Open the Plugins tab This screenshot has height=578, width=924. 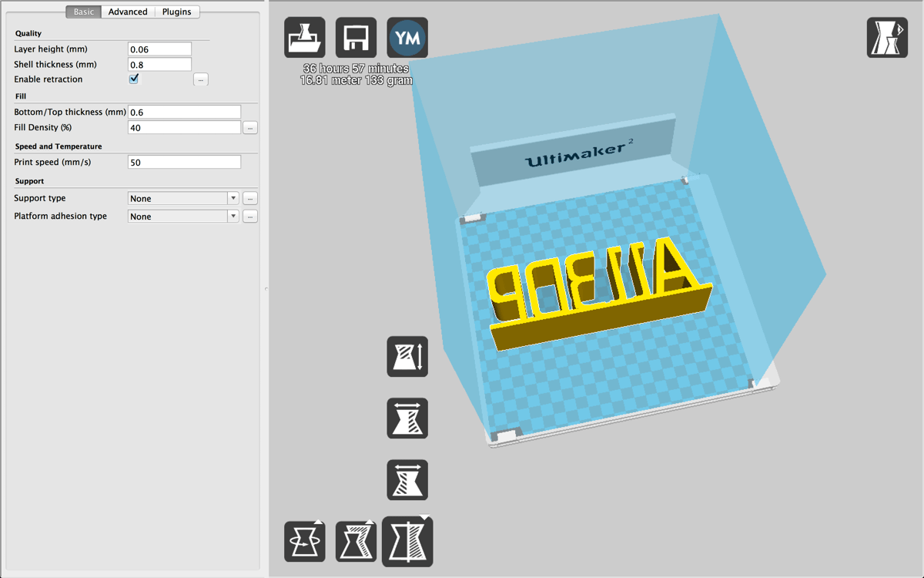176,12
